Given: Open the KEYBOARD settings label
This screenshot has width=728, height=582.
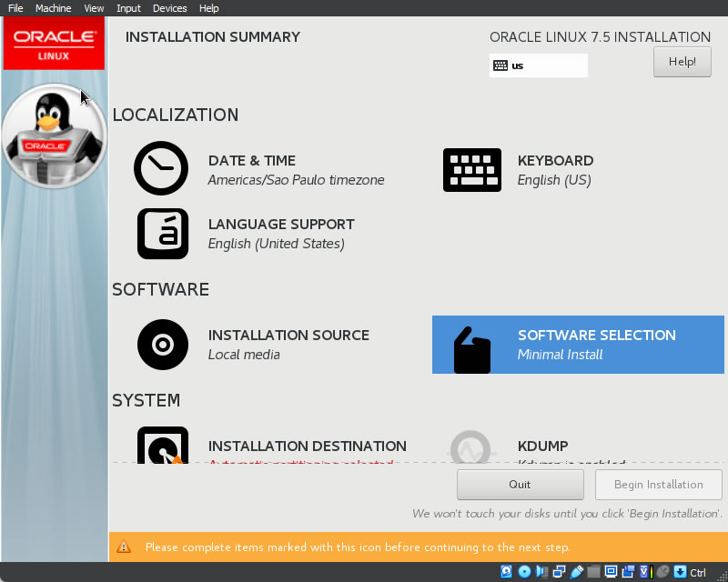Looking at the screenshot, I should tap(555, 161).
